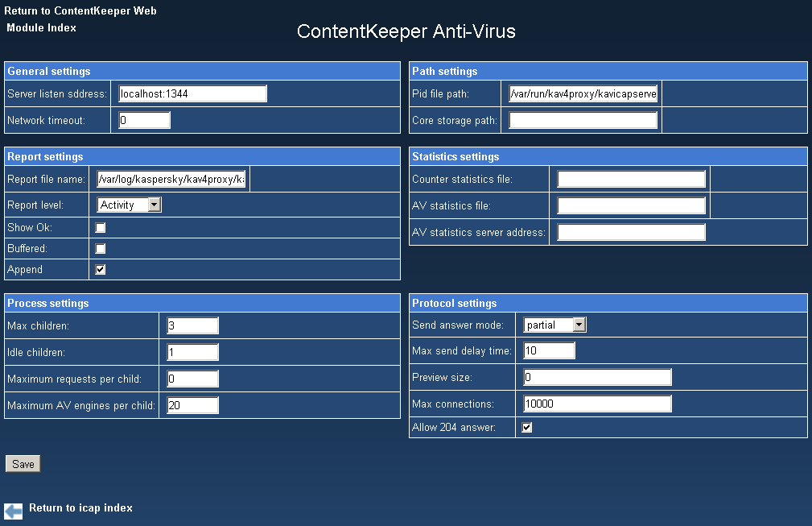Screen dimensions: 812x526
Task: Click the Statistics settings header
Action: 608,156
